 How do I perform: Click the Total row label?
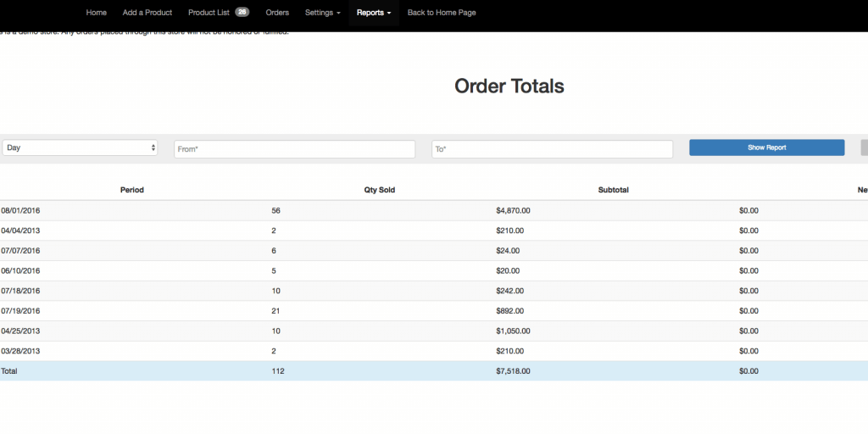[x=9, y=371]
